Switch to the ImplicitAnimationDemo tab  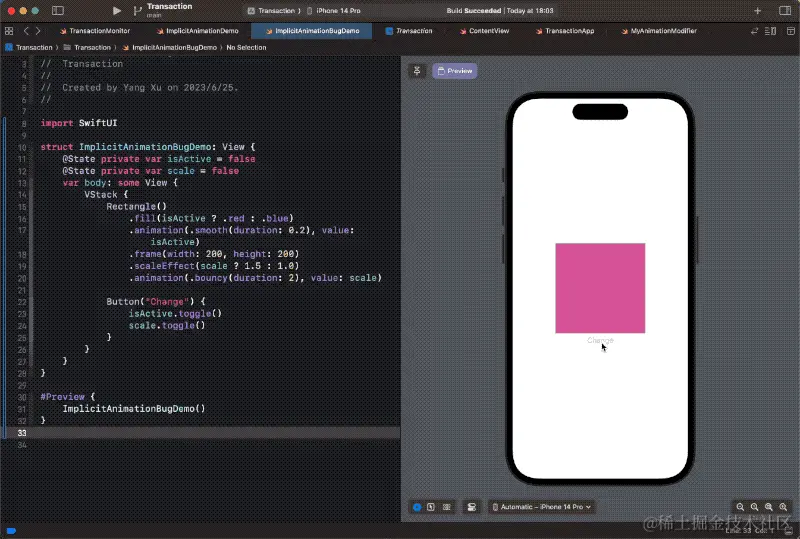point(197,31)
